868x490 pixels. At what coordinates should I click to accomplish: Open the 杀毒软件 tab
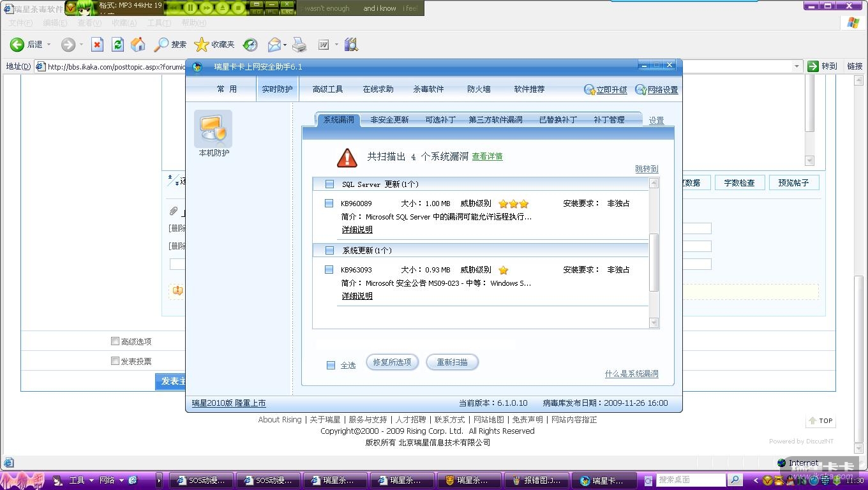[x=428, y=89]
